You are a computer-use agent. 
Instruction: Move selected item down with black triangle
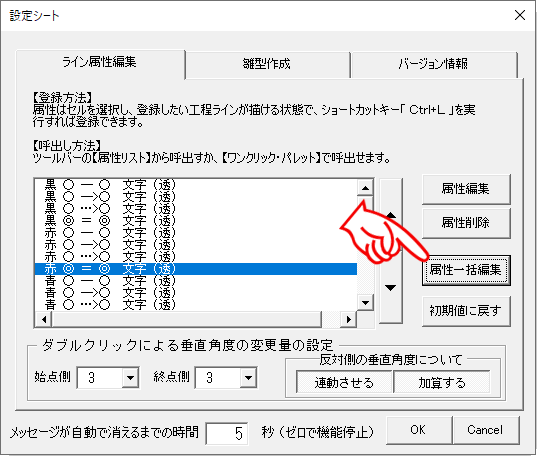pos(391,288)
